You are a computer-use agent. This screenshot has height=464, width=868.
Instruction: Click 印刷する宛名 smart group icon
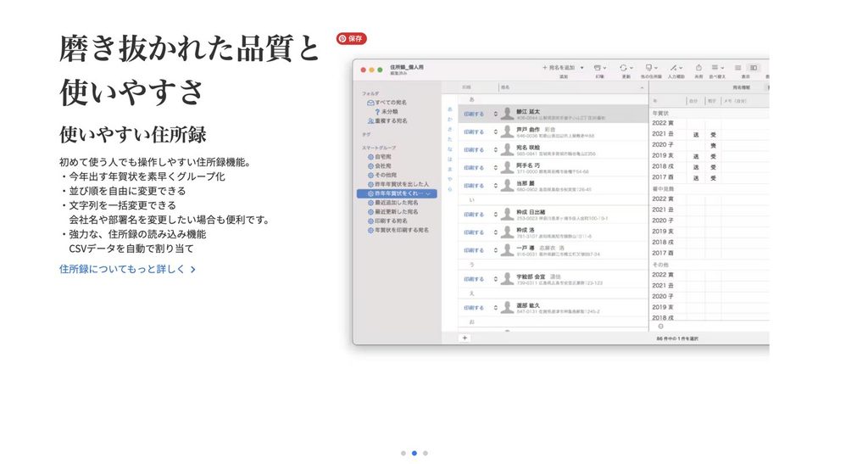click(370, 221)
